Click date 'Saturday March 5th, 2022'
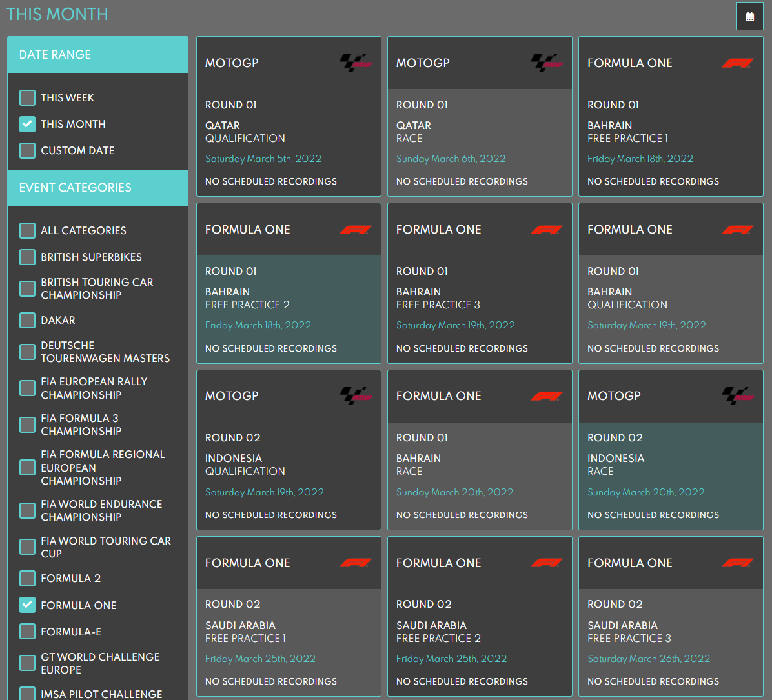This screenshot has height=700, width=772. [x=263, y=159]
